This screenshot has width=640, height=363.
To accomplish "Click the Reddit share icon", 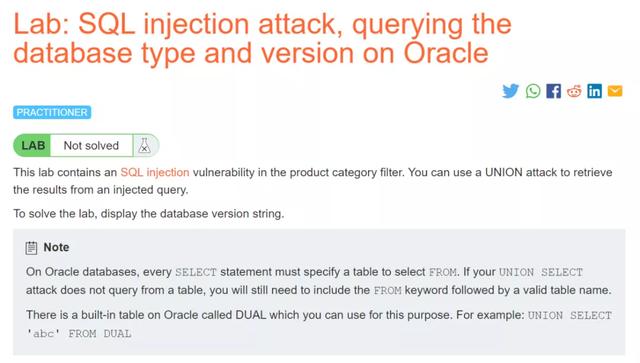I will pyautogui.click(x=574, y=91).
